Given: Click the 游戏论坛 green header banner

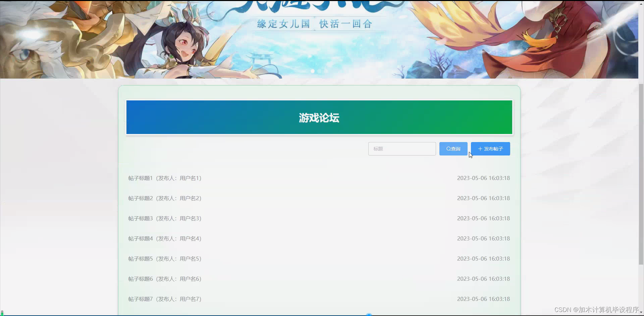Looking at the screenshot, I should (x=319, y=117).
